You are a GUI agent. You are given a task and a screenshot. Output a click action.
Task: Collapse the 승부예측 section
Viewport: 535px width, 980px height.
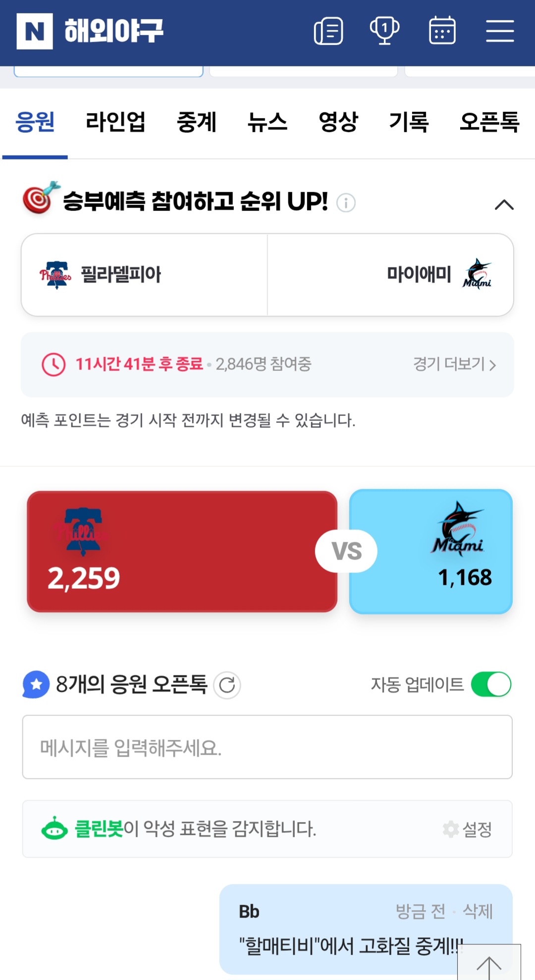click(504, 204)
